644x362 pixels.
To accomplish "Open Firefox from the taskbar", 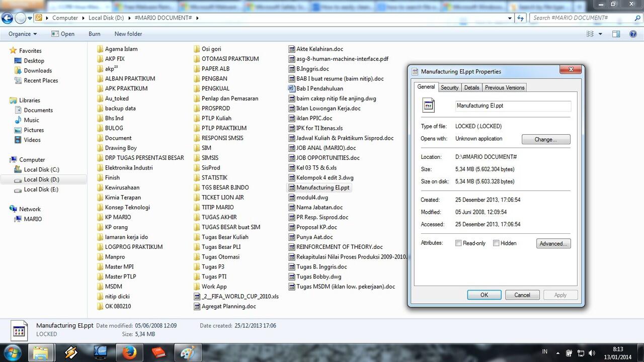I will tap(129, 352).
